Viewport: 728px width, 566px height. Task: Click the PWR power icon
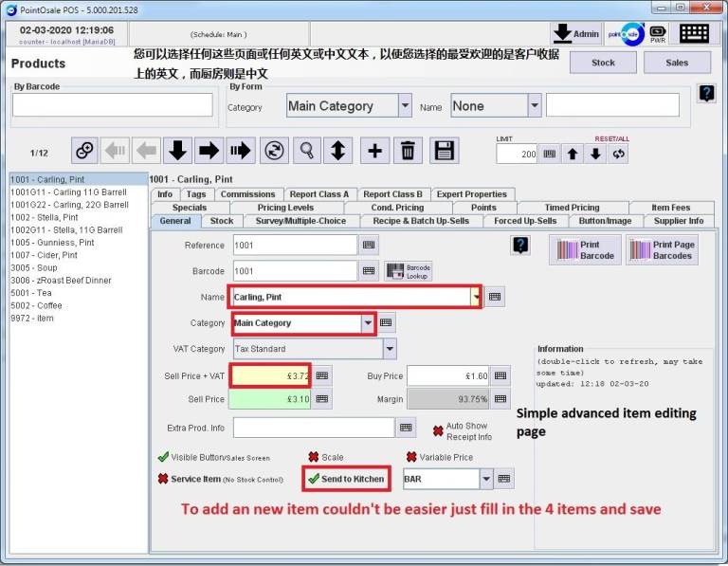tap(658, 33)
